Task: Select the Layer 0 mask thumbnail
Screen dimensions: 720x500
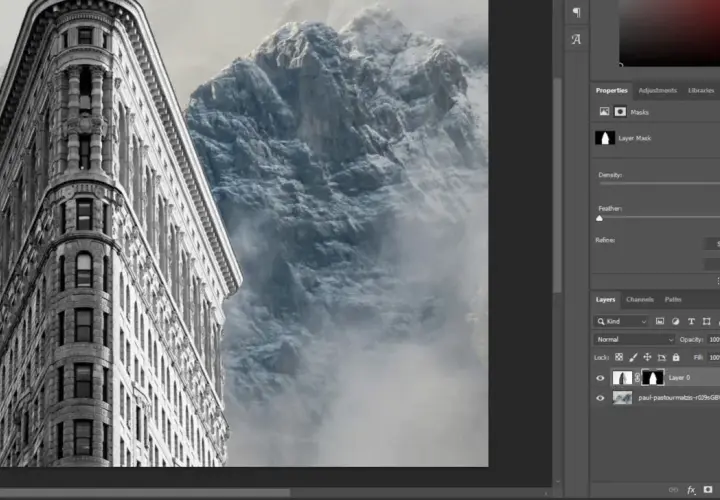Action: pyautogui.click(x=652, y=377)
